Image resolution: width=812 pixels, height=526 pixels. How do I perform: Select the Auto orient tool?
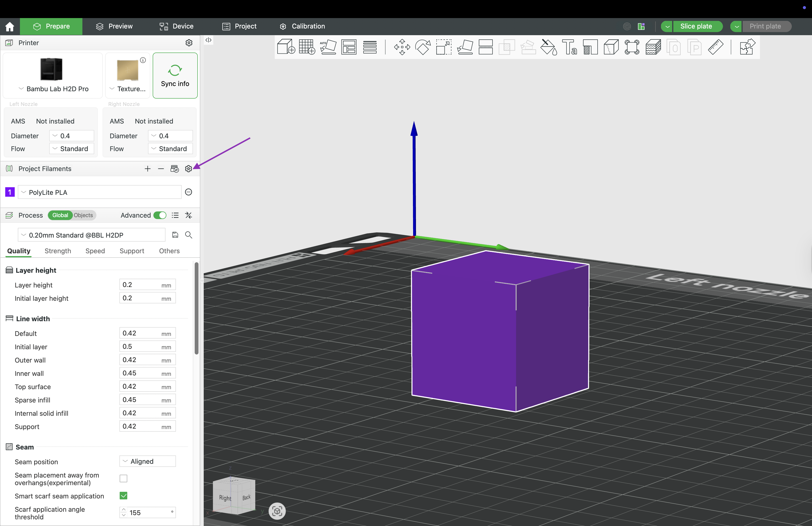click(328, 47)
